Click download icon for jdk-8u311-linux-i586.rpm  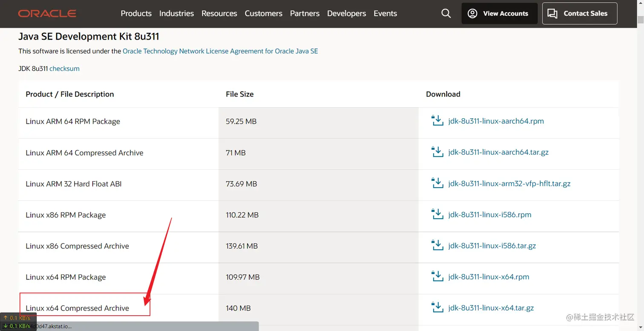pos(437,214)
